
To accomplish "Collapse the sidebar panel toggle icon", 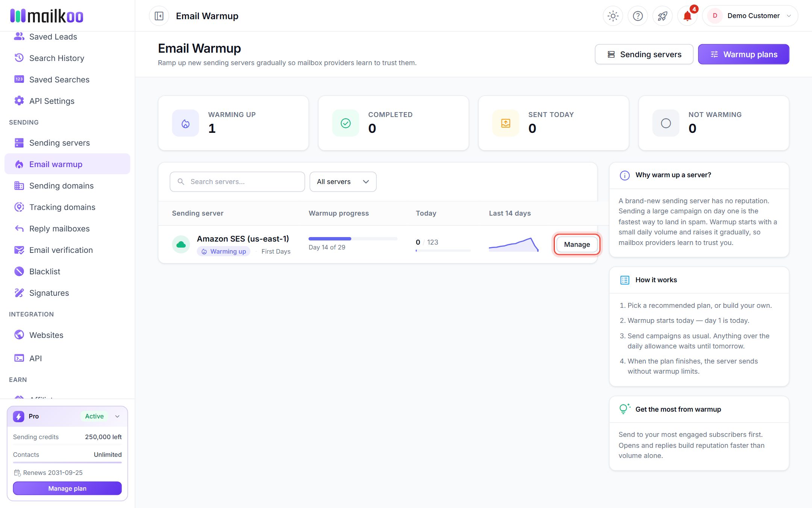I will [159, 16].
